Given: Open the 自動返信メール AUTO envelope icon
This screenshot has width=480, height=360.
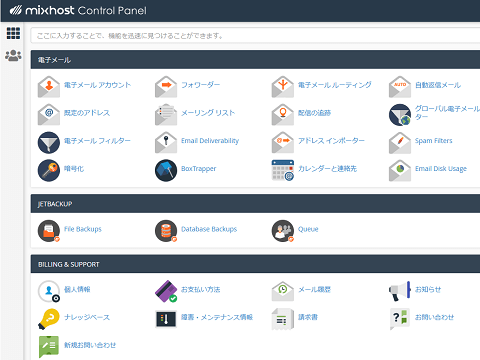Looking at the screenshot, I should 400,86.
